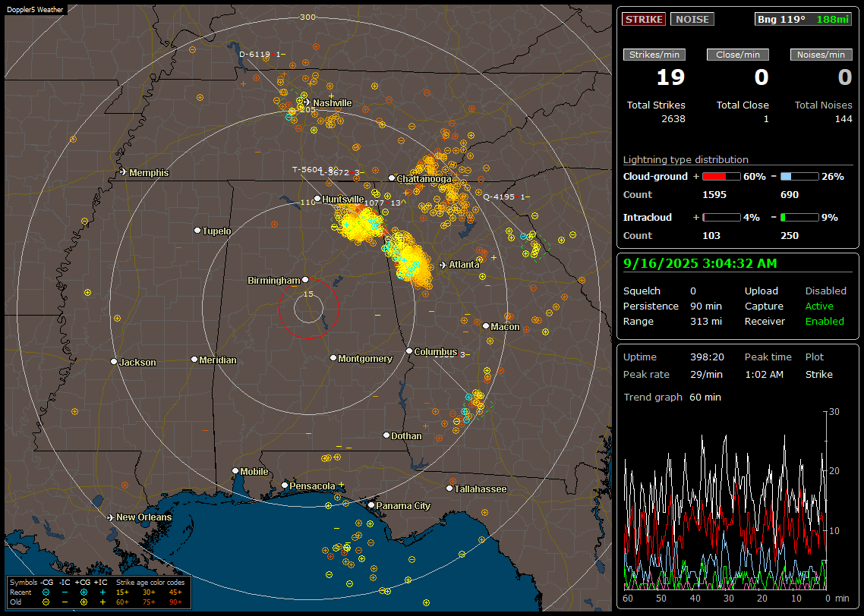This screenshot has width=864, height=616.
Task: Click the Huntsville city marker
Action: [317, 199]
